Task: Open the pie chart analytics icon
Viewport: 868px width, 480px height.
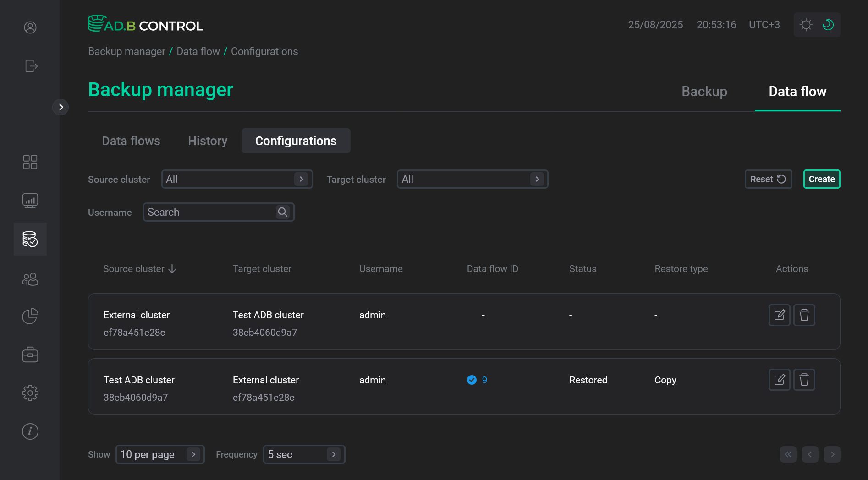Action: pyautogui.click(x=29, y=316)
